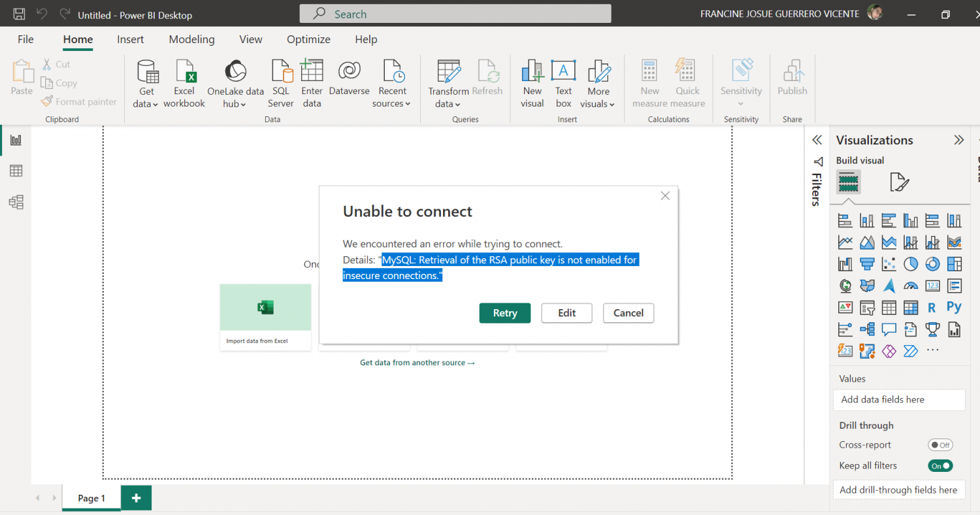
Task: Click Edit in the error dialog
Action: (566, 313)
